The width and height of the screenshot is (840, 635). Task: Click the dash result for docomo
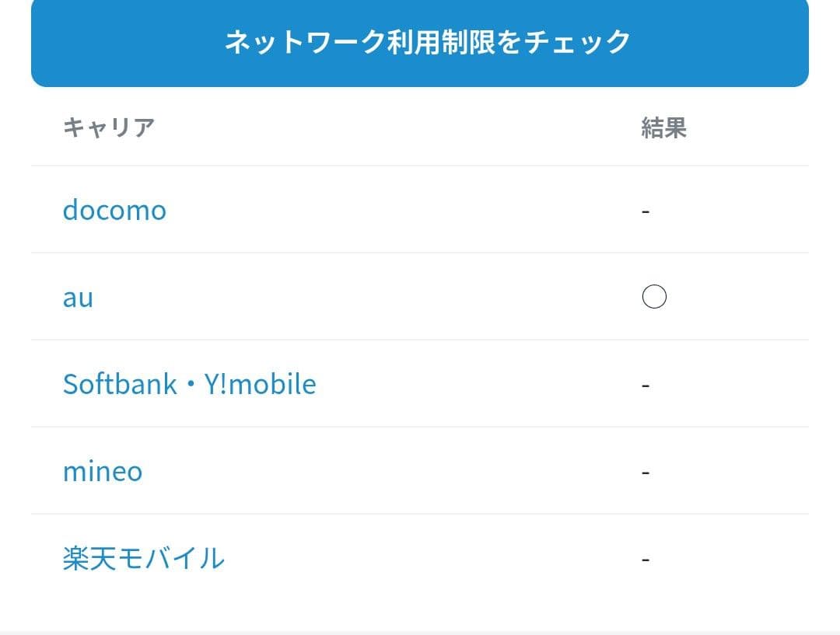pos(646,211)
